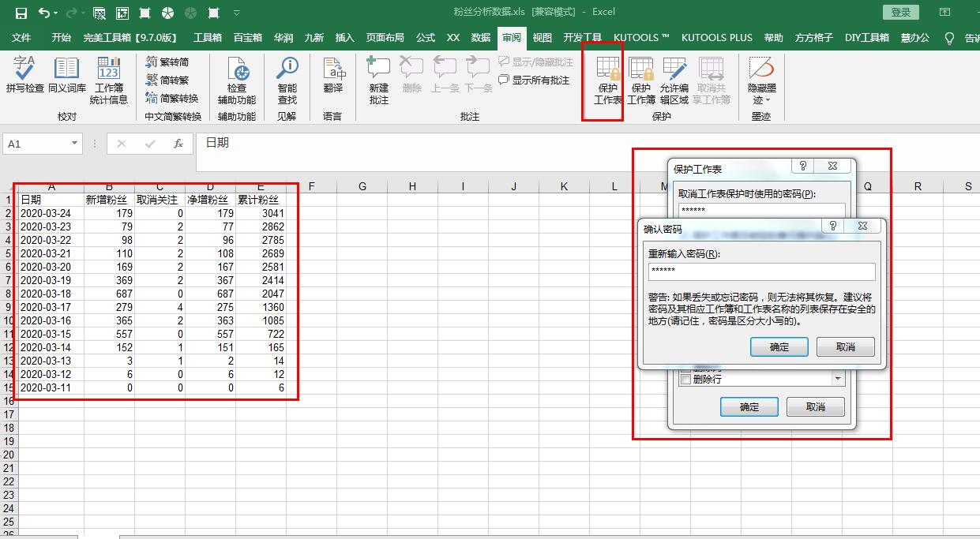This screenshot has width=980, height=539.
Task: Open the KUTOOLS PLUS tab
Action: click(x=715, y=37)
